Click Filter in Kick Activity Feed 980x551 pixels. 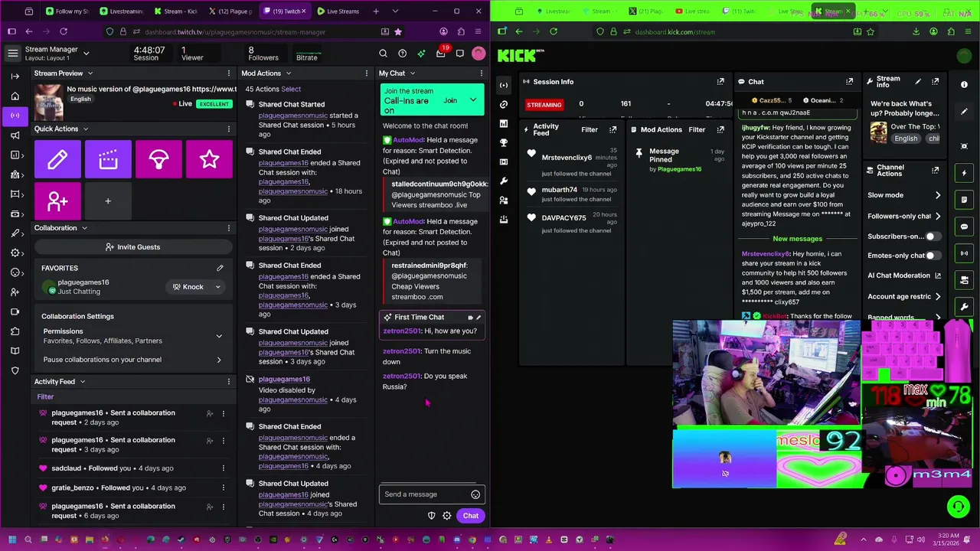589,129
